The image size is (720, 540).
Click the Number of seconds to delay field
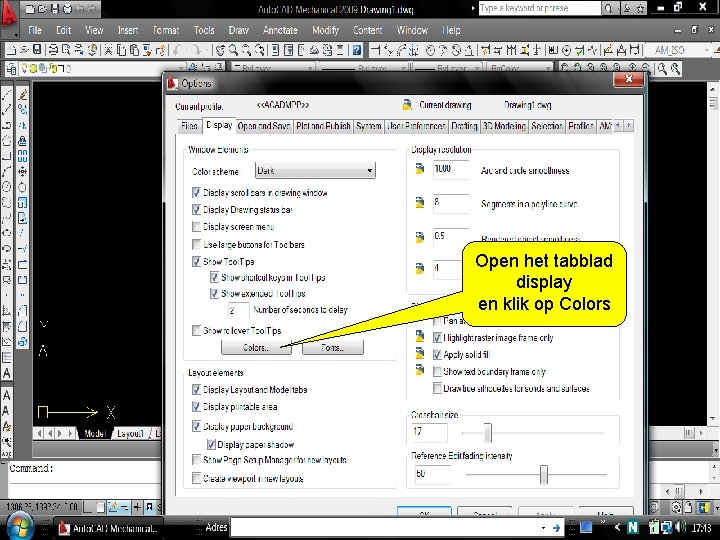point(238,310)
